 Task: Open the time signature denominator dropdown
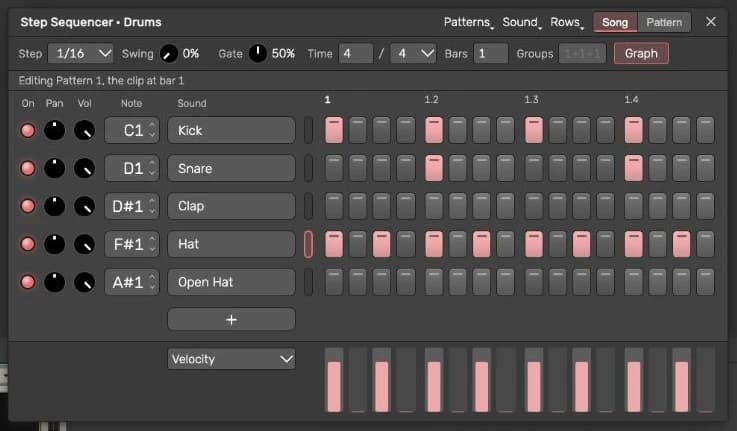coord(413,54)
